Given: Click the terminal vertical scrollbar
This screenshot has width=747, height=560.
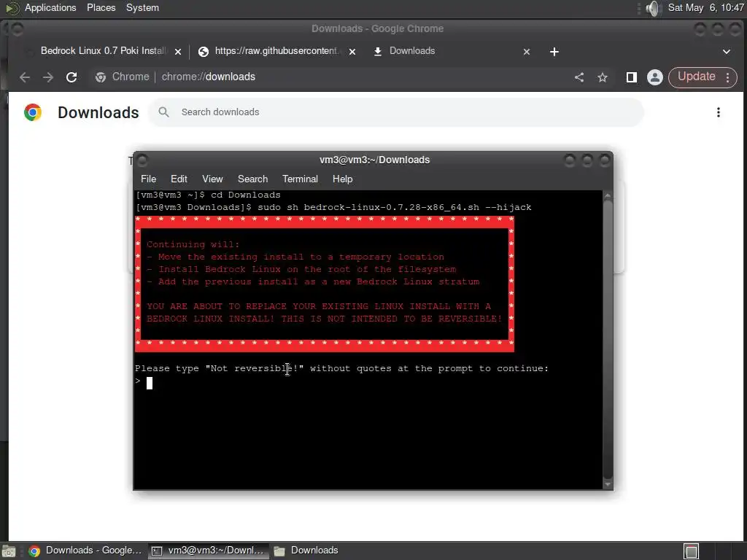Looking at the screenshot, I should pos(608,340).
